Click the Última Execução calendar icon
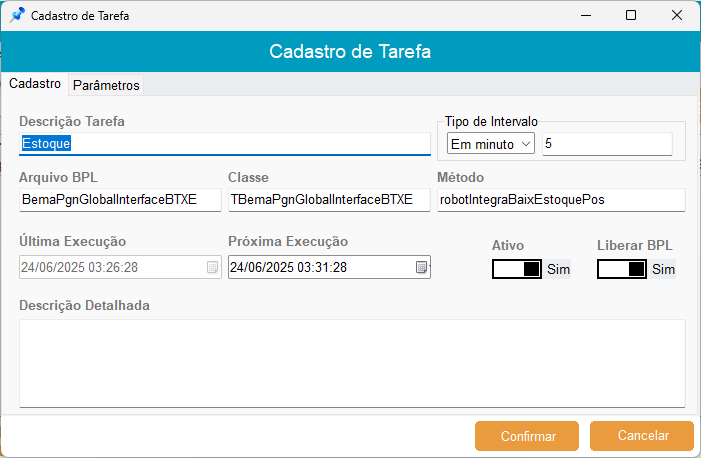 click(x=211, y=267)
